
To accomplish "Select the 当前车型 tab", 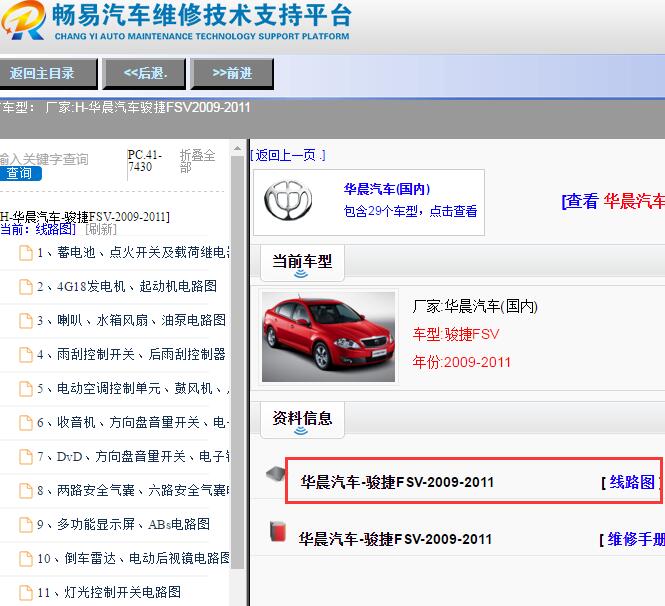I will pyautogui.click(x=302, y=263).
